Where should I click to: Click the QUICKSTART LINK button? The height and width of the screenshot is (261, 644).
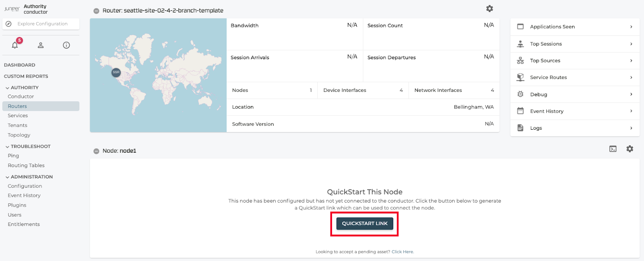(x=365, y=224)
